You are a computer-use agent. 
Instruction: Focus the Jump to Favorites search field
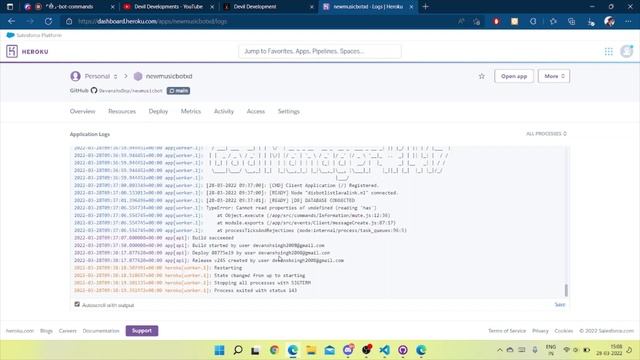(x=320, y=51)
